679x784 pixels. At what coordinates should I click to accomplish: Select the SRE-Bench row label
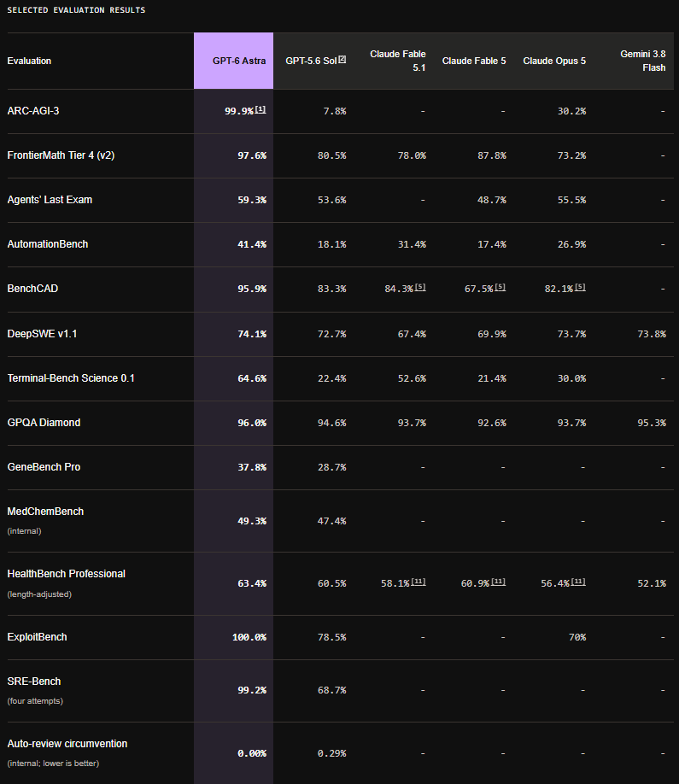tap(34, 682)
